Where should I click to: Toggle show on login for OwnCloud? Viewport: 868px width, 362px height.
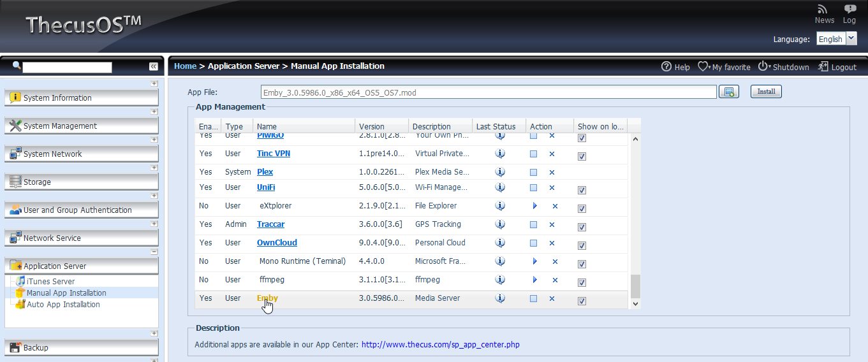582,245
